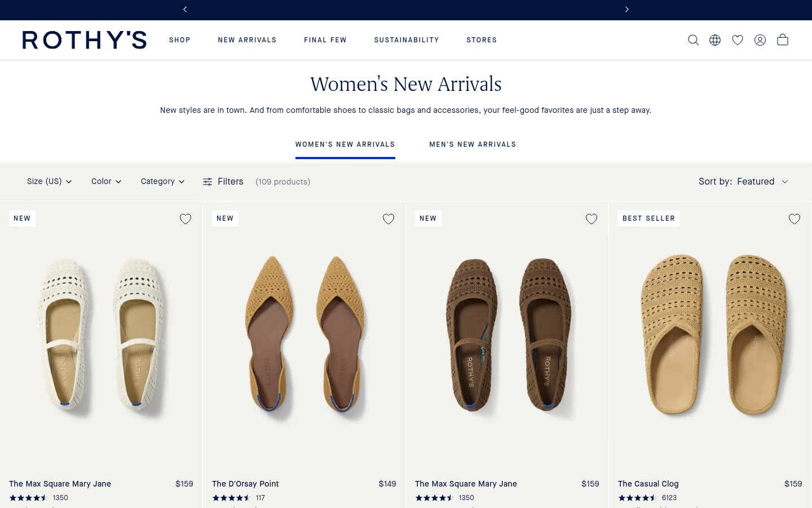Click the NEW badge on D'Orsay Point

tap(225, 218)
